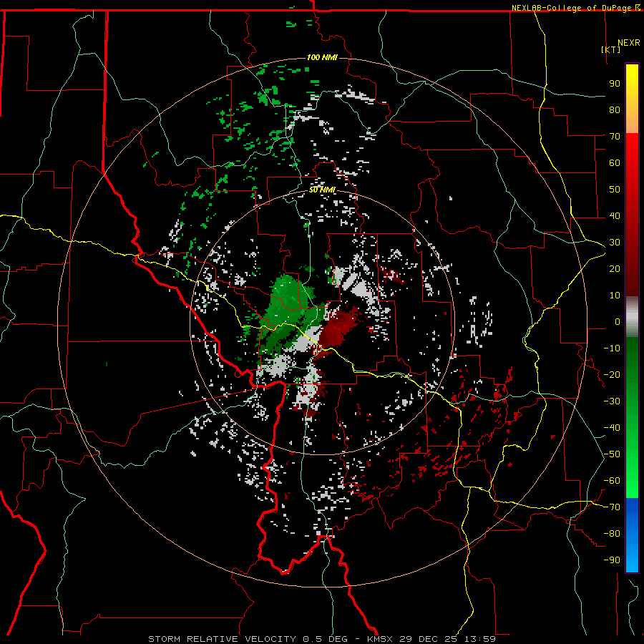Click the 29 DEC 25 date text

(x=429, y=639)
